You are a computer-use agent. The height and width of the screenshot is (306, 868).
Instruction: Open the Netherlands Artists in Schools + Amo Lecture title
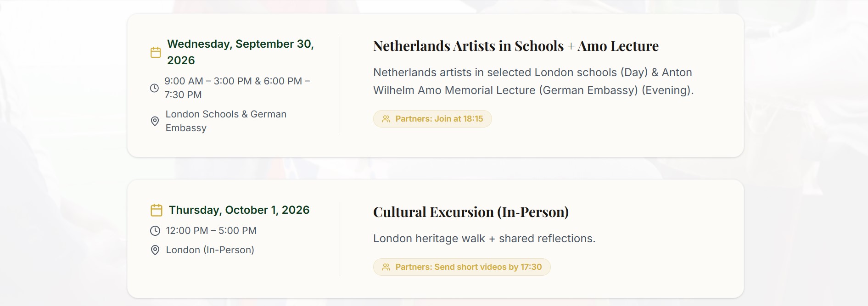tap(515, 46)
